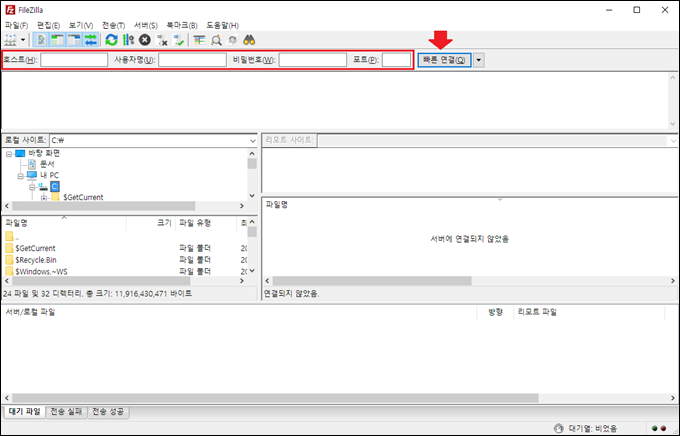Search for files with binoculars icon

[249, 40]
